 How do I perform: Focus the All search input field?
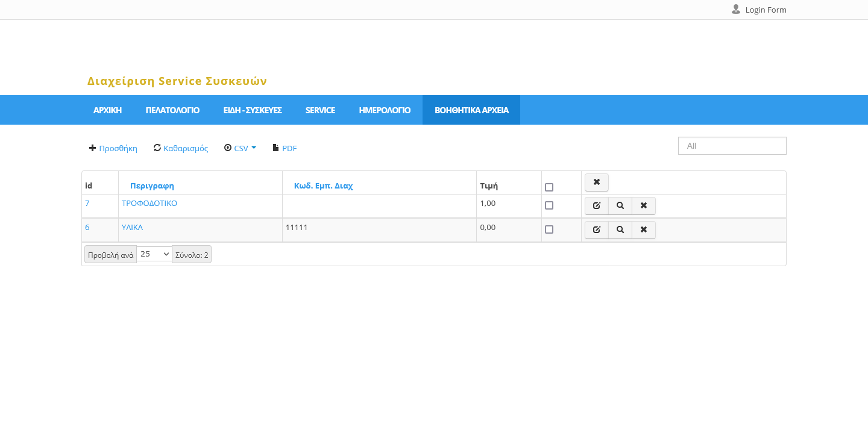(732, 146)
